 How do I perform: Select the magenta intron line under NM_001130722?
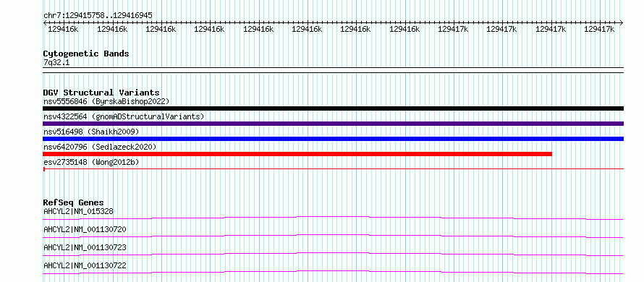click(x=333, y=273)
